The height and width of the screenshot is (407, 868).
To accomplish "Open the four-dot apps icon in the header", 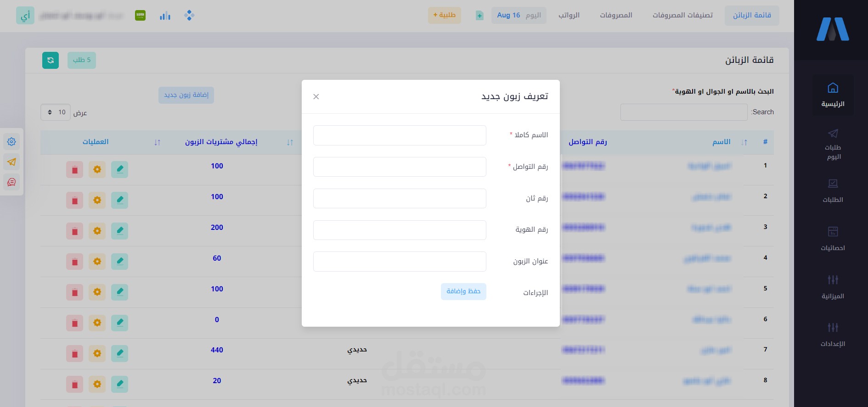I will tap(189, 16).
